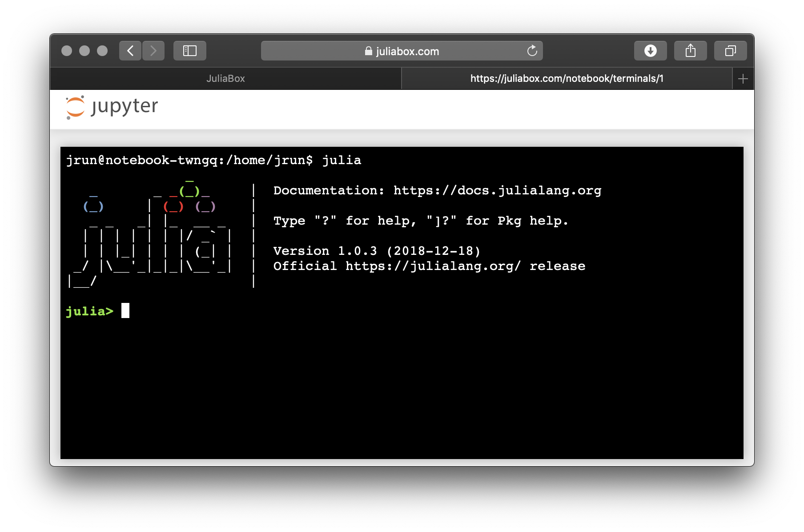Screen dimensions: 804x532
Task: Click the Jupyter logo
Action: (112, 107)
